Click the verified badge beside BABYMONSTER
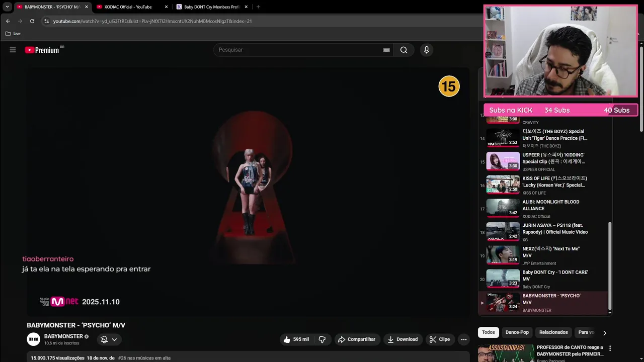 pyautogui.click(x=87, y=336)
